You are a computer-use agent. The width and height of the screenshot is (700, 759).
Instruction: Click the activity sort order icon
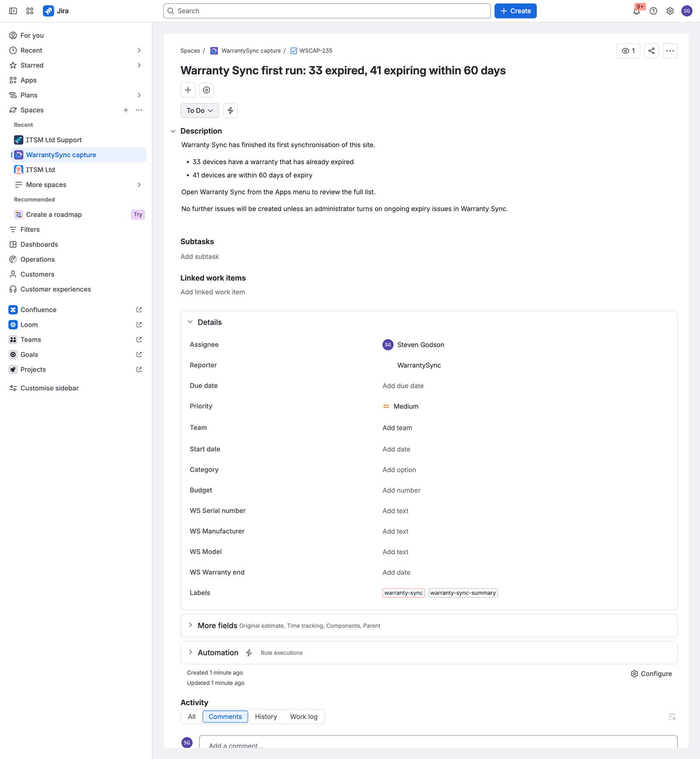(x=672, y=717)
